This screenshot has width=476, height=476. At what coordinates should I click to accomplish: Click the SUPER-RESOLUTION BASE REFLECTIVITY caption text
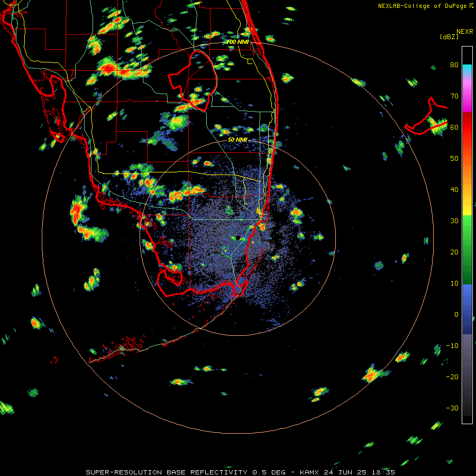click(x=167, y=472)
